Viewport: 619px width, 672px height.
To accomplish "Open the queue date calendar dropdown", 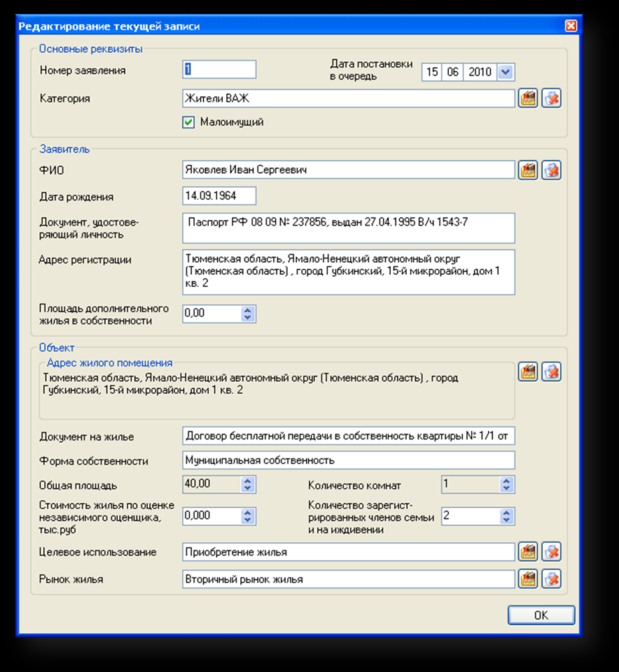I will coord(506,72).
